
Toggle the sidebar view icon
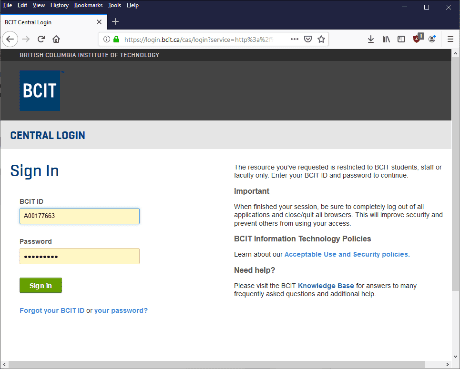tap(401, 39)
